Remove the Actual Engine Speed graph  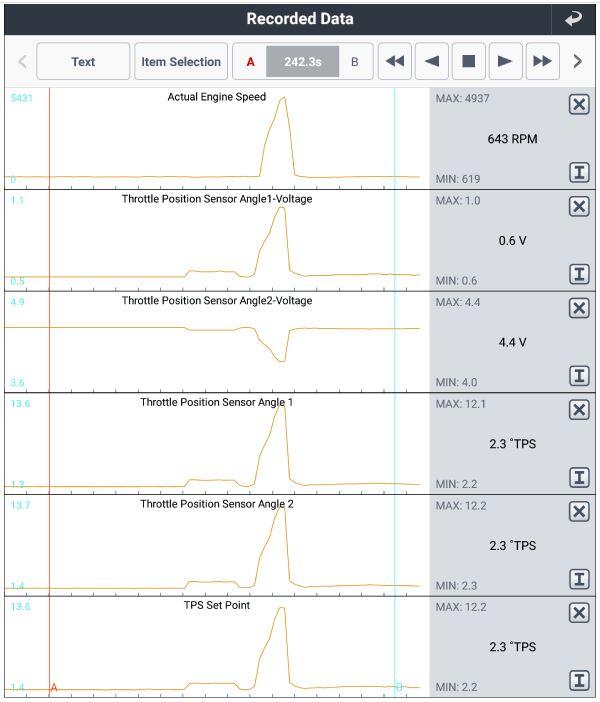pos(578,105)
